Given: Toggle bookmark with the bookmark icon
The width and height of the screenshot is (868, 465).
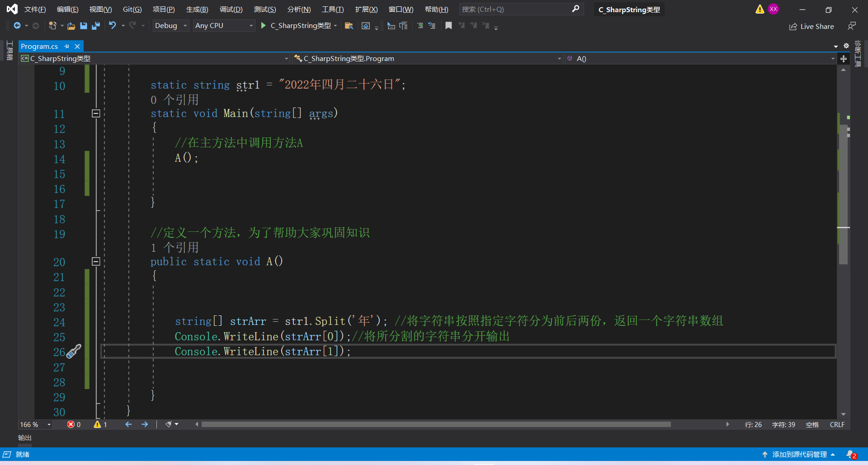Looking at the screenshot, I should [x=448, y=26].
